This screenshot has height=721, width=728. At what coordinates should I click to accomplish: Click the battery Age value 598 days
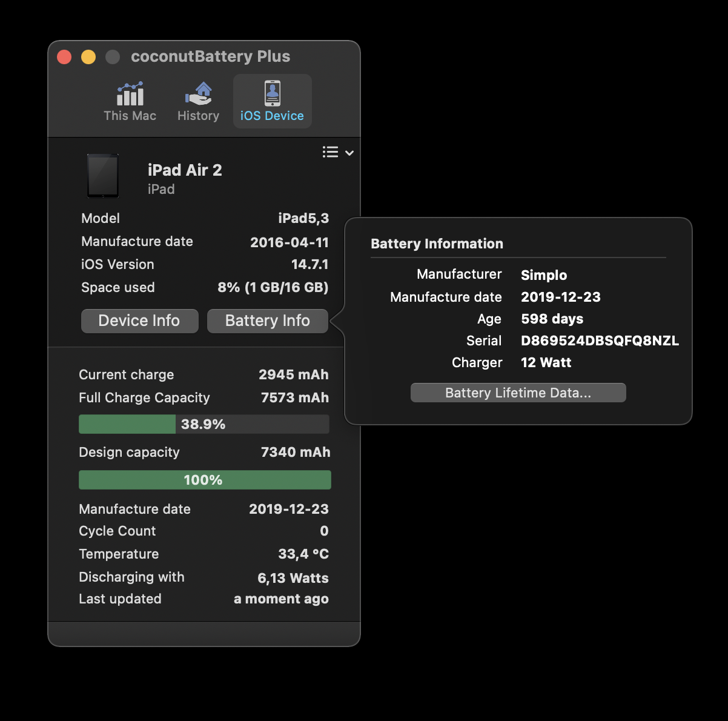[552, 319]
